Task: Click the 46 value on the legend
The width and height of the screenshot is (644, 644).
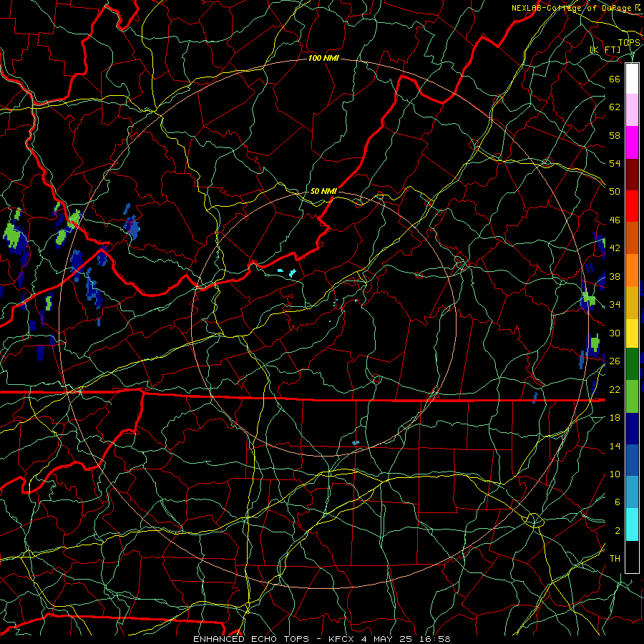Action: pyautogui.click(x=615, y=220)
